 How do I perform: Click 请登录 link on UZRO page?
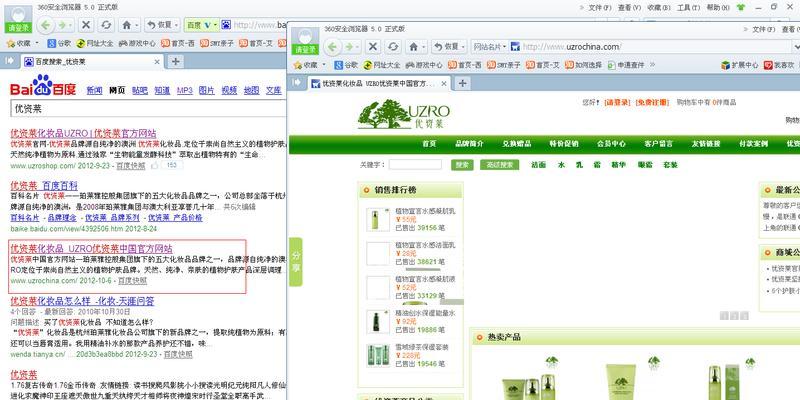pos(617,102)
